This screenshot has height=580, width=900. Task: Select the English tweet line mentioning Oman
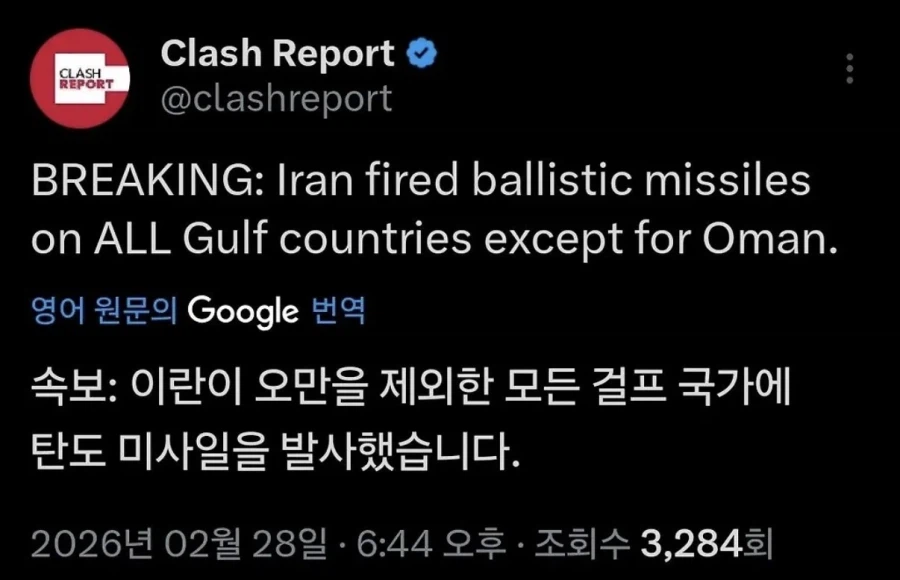(x=433, y=241)
